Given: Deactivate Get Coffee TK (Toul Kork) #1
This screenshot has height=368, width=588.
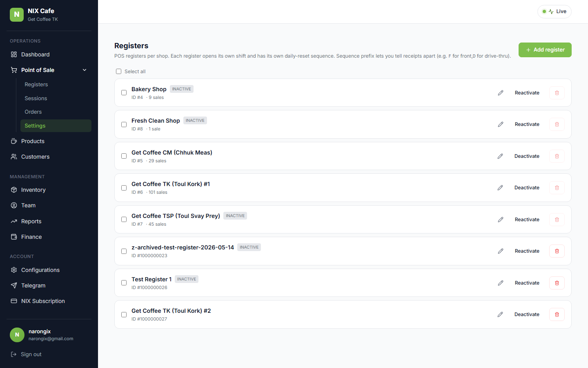Looking at the screenshot, I should click(527, 188).
